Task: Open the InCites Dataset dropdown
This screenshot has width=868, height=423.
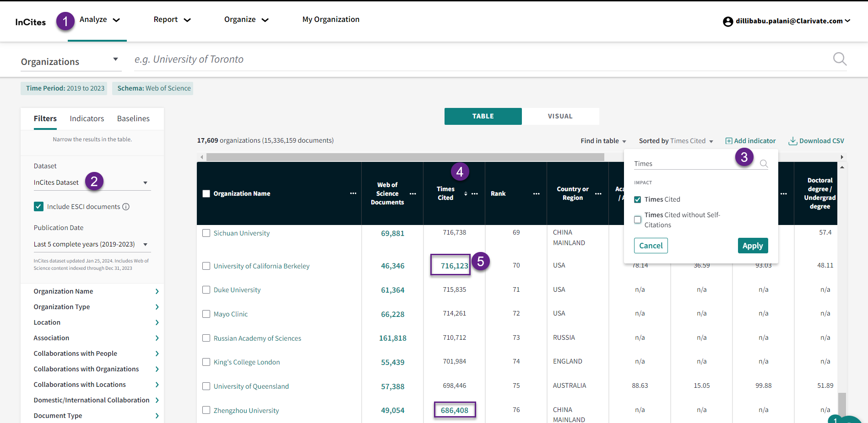Action: [92, 182]
